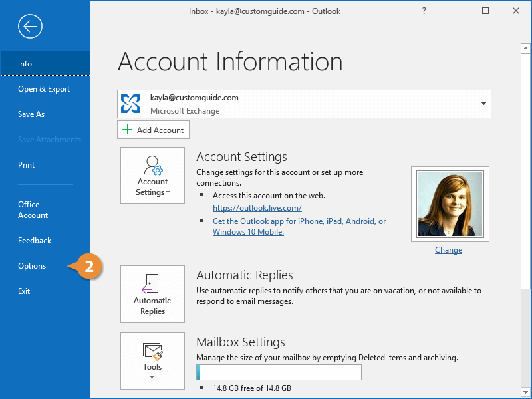Image resolution: width=532 pixels, height=399 pixels.
Task: Select the Info tab
Action: [45, 63]
